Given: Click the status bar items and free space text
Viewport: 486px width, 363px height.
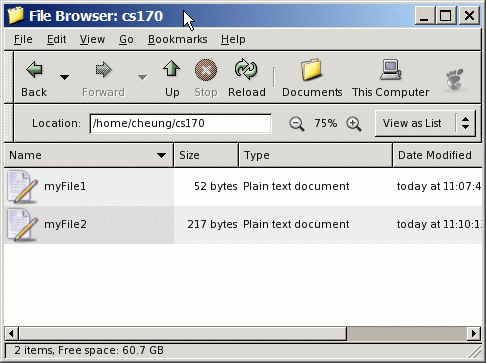Looking at the screenshot, I should pyautogui.click(x=89, y=350).
